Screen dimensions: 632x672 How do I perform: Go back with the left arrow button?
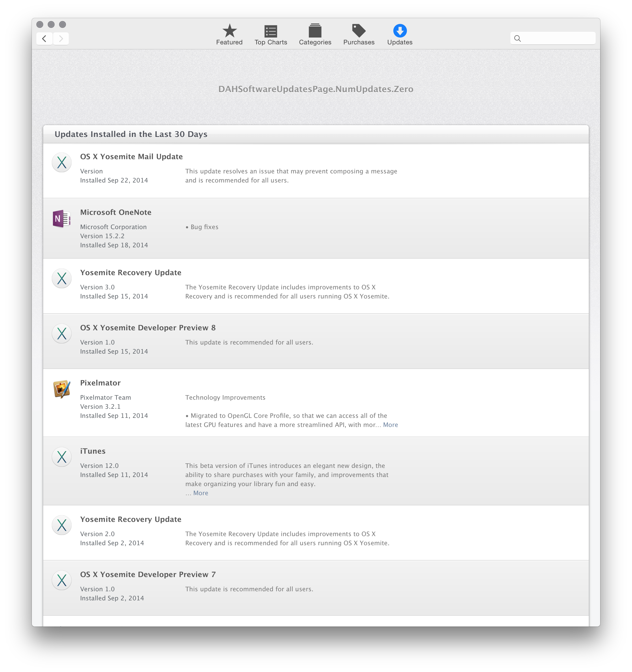pos(44,39)
